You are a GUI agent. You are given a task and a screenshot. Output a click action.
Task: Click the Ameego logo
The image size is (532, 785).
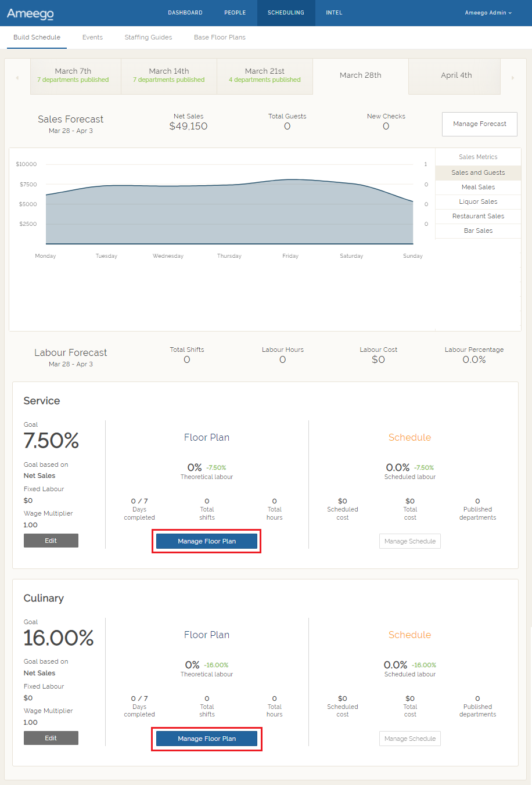click(x=30, y=13)
